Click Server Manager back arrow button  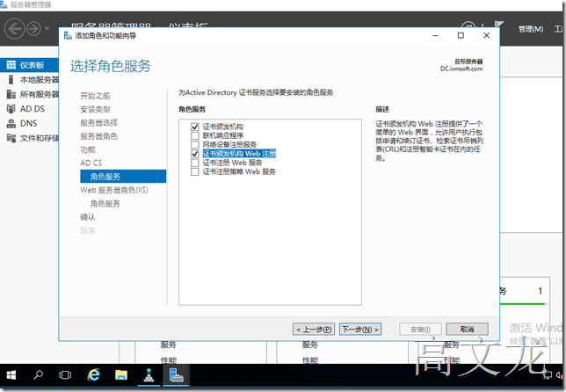point(14,28)
